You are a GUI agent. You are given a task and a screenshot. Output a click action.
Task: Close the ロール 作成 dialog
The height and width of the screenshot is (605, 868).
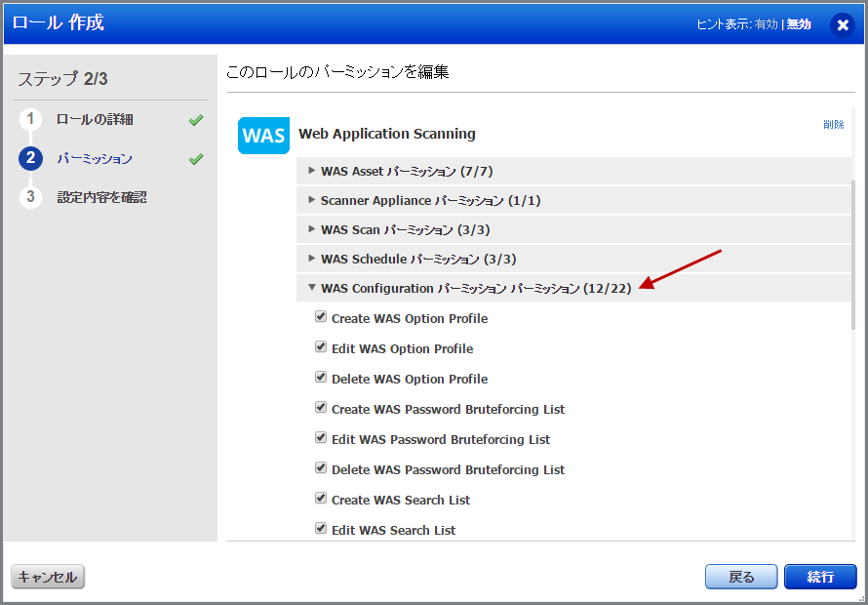click(x=843, y=25)
